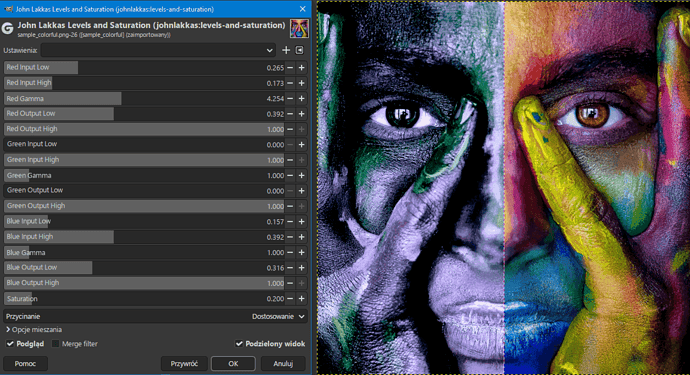Click the Red Gamma slider bar

click(144, 99)
